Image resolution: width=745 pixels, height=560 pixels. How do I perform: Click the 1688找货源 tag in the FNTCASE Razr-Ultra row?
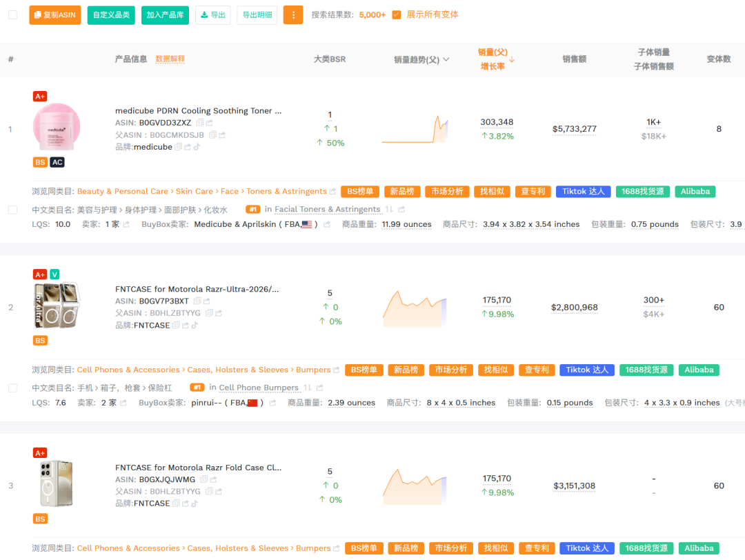[x=646, y=370]
